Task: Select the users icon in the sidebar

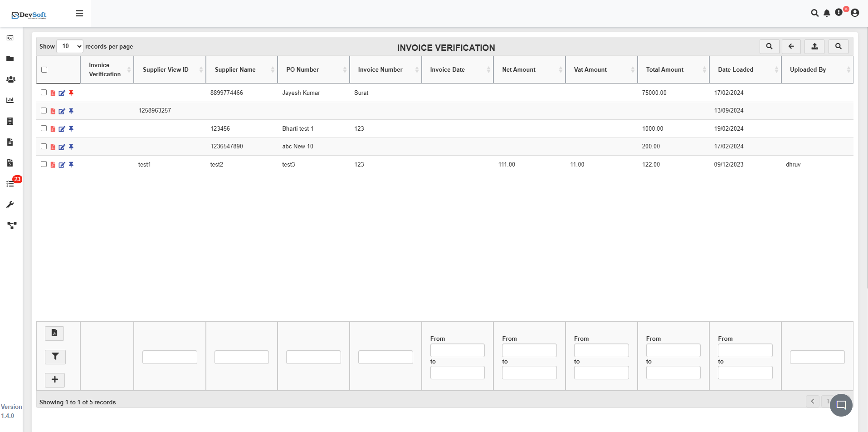Action: point(10,79)
